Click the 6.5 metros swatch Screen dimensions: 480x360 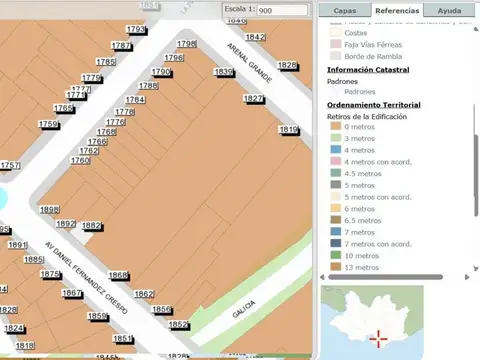(336, 220)
